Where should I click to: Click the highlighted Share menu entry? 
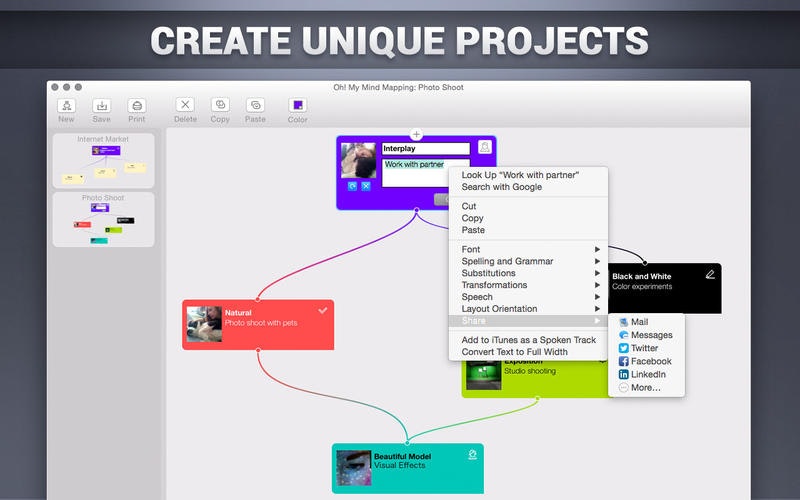point(528,321)
